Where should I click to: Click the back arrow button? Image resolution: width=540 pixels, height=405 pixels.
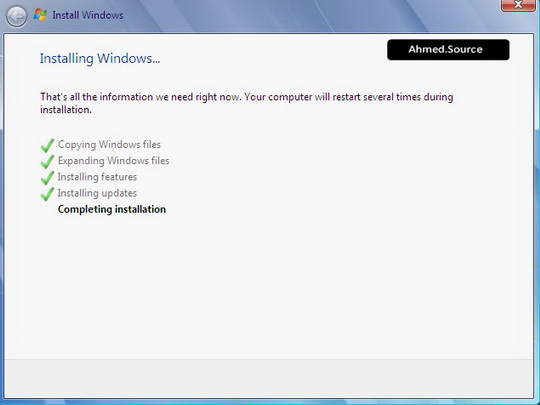pyautogui.click(x=17, y=16)
